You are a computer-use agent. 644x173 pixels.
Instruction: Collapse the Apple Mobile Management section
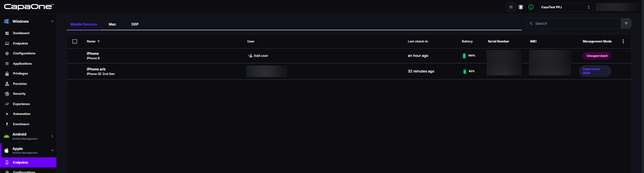52,150
